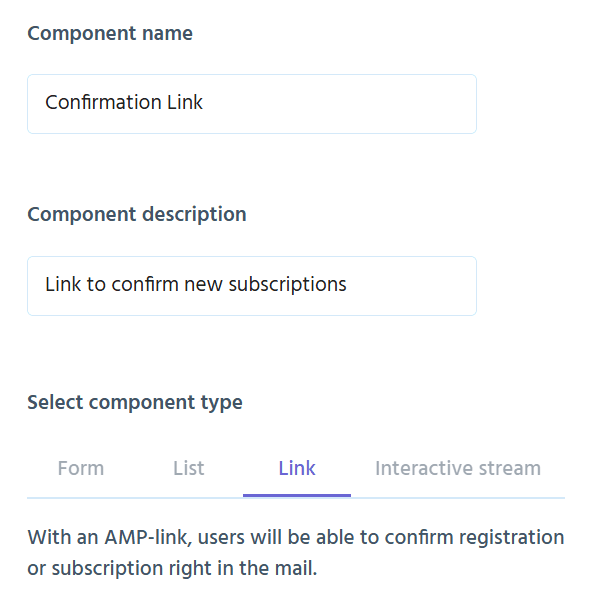Image resolution: width=600 pixels, height=612 pixels.
Task: Select the List component type tab
Action: coord(188,468)
